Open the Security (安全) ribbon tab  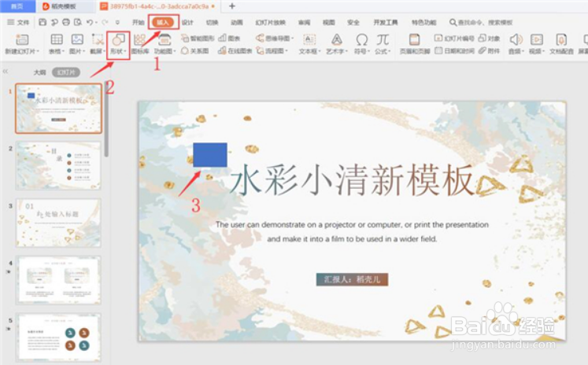pyautogui.click(x=353, y=23)
